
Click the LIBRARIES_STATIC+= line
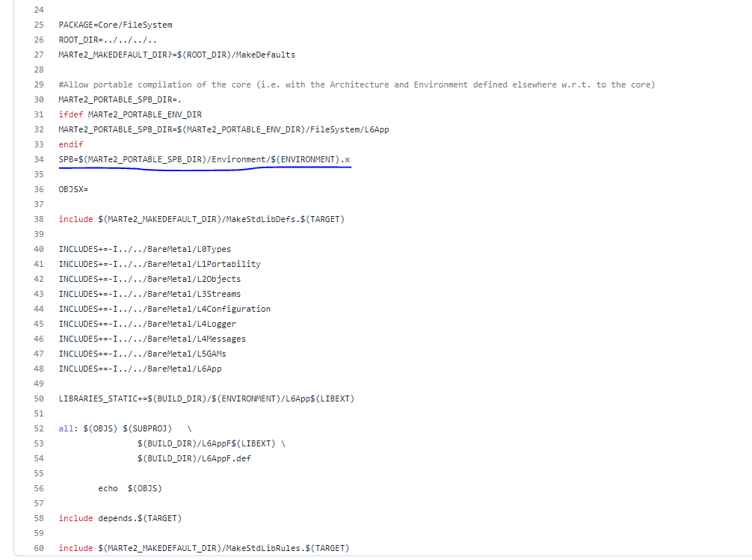point(207,399)
